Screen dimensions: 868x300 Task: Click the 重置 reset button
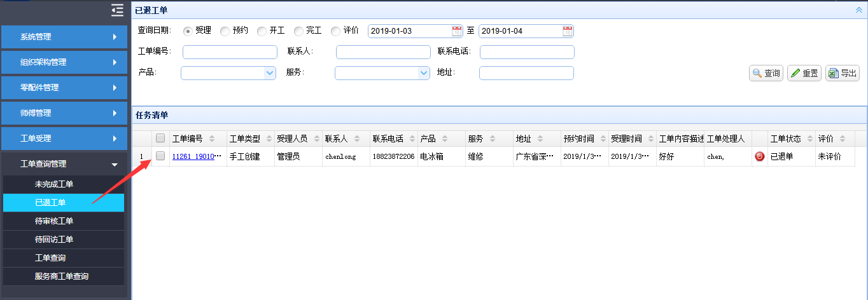pos(804,73)
